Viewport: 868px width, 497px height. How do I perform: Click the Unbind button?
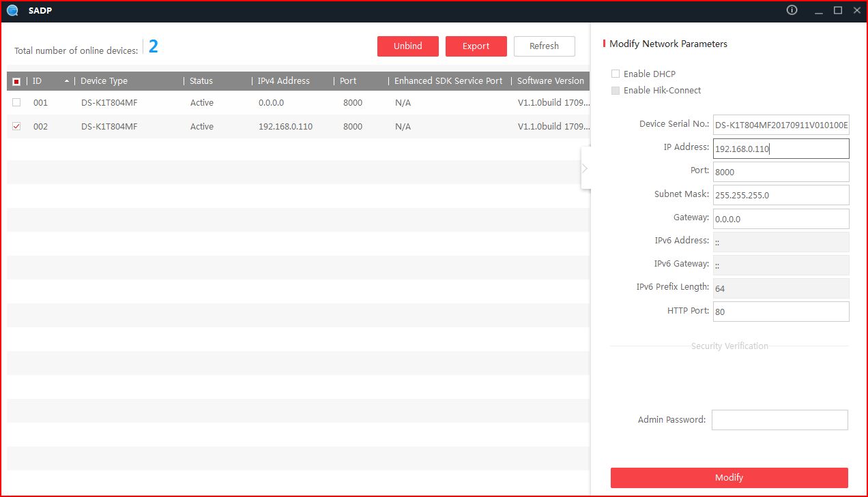click(407, 46)
